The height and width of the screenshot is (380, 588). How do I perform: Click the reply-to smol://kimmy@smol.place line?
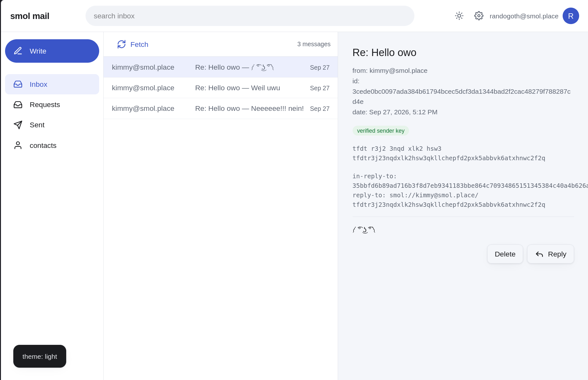pos(415,195)
